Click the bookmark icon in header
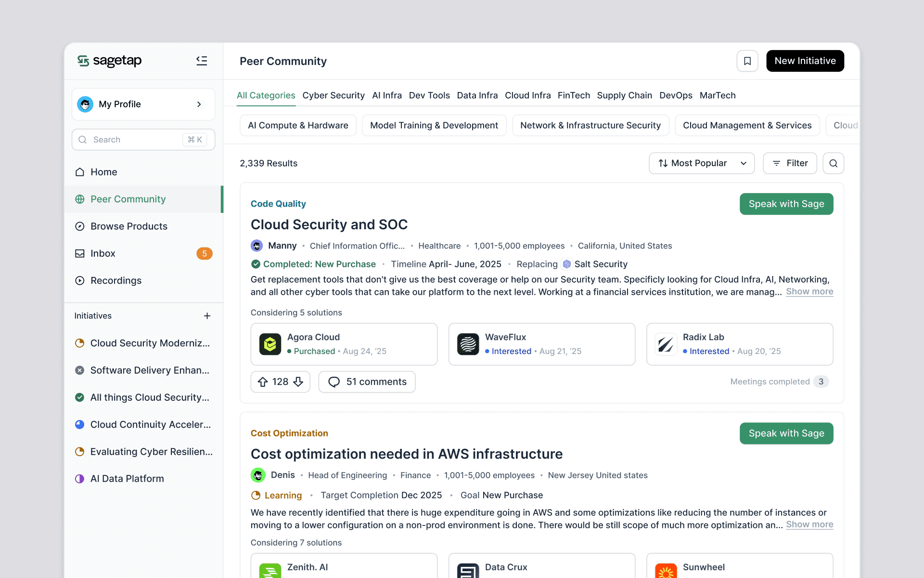 (747, 61)
